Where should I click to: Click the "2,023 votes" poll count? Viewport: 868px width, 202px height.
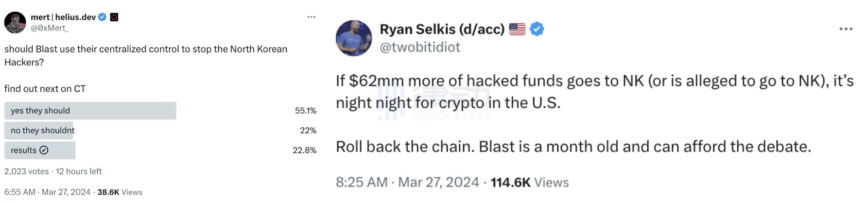27,171
